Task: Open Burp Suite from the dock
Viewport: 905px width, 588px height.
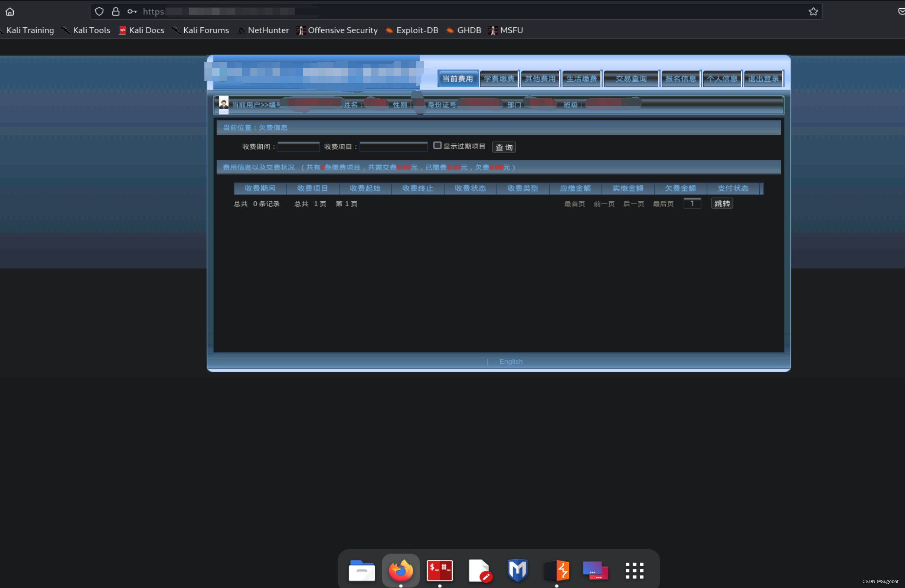Action: 557,570
